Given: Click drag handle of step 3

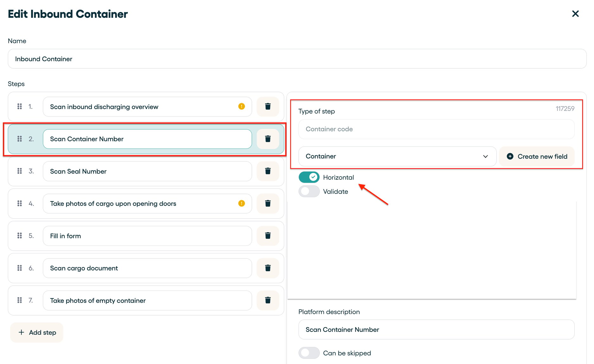Looking at the screenshot, I should [20, 171].
